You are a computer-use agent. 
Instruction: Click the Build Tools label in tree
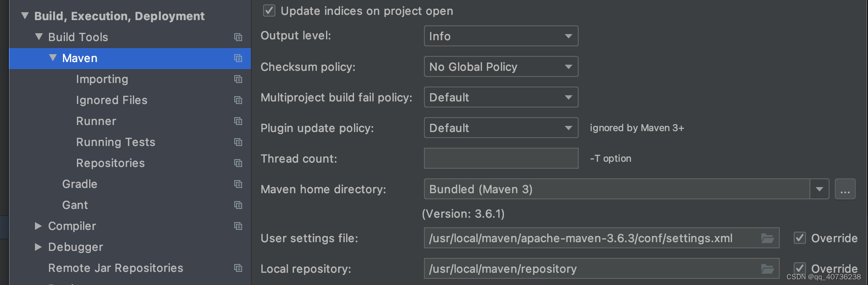pyautogui.click(x=78, y=37)
